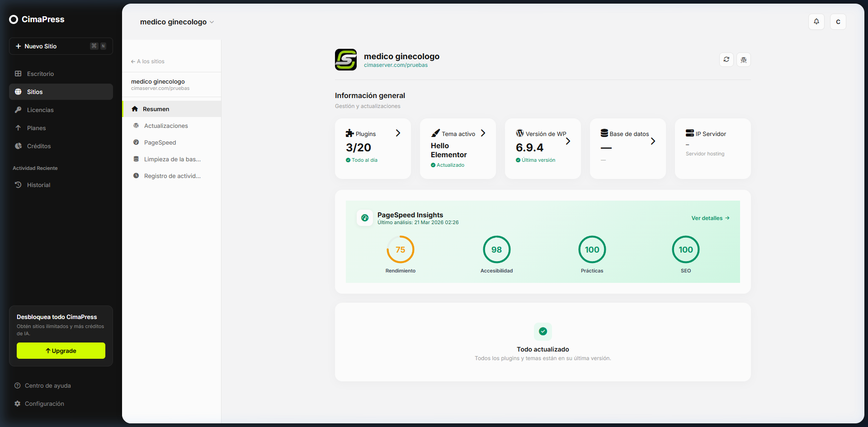The width and height of the screenshot is (868, 427).
Task: Open the user account avatar C
Action: (838, 22)
